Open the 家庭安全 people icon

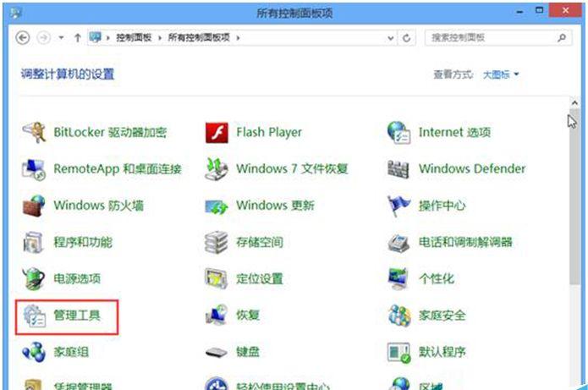pos(399,316)
